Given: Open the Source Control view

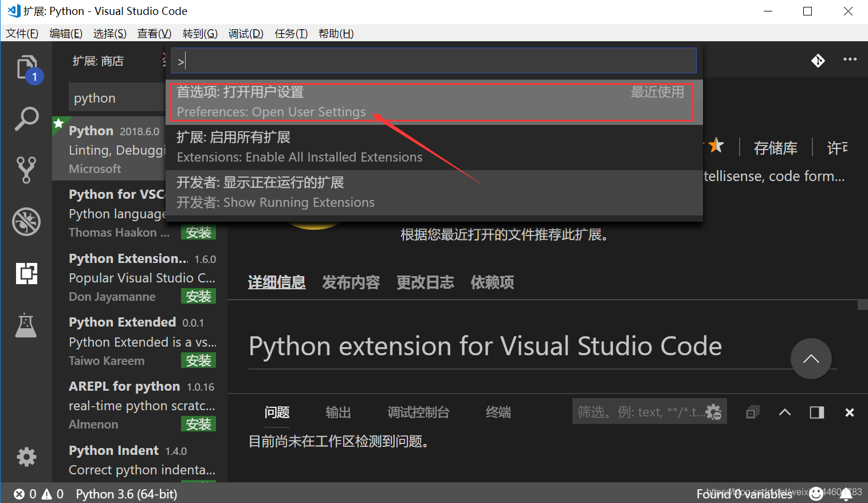Looking at the screenshot, I should [x=26, y=170].
